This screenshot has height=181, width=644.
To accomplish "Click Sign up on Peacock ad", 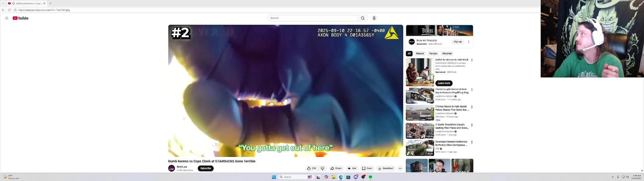I will coord(458,42).
